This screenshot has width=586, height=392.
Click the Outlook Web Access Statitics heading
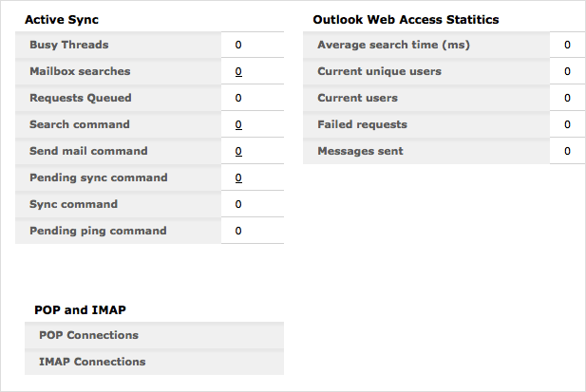(406, 19)
